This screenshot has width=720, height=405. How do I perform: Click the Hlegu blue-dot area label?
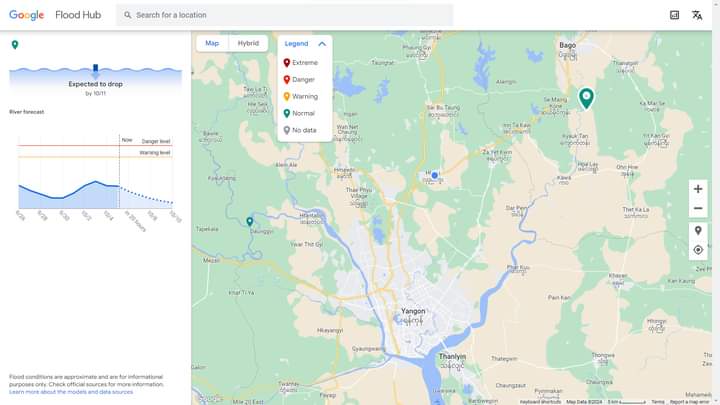[x=433, y=174]
